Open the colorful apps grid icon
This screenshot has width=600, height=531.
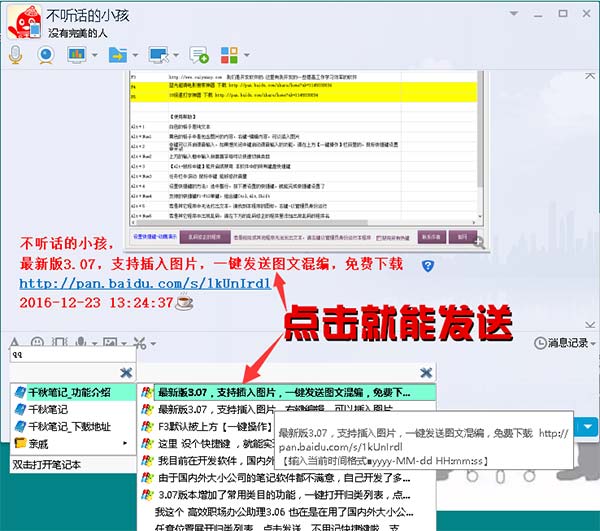(229, 55)
